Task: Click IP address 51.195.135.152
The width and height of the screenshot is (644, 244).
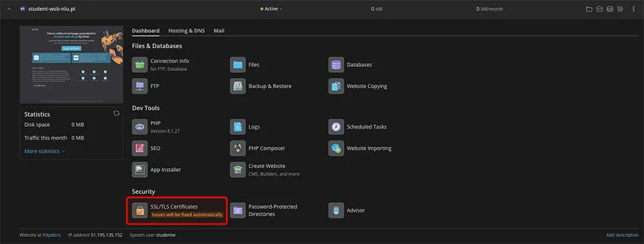Action: [95, 235]
